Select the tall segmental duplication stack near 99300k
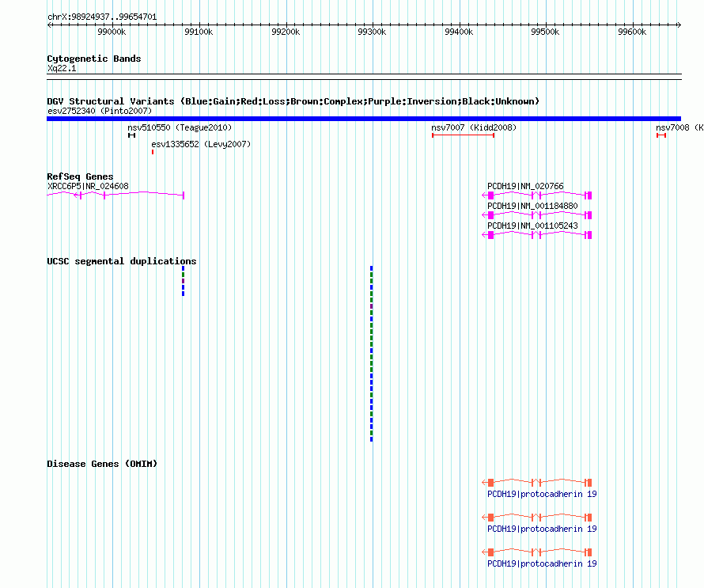This screenshot has width=704, height=588. click(x=371, y=354)
